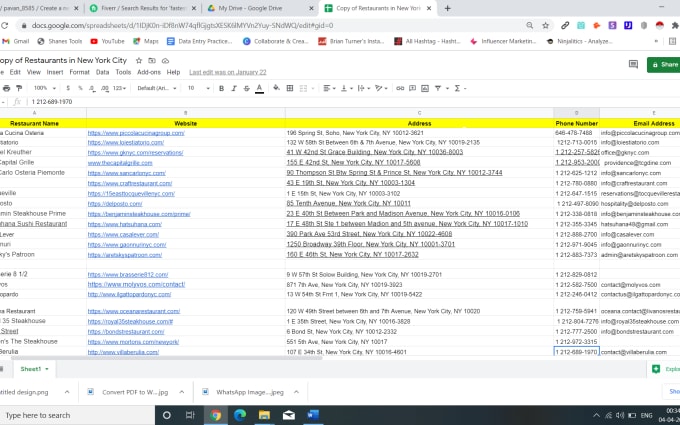
Task: Click the link chain extension icon
Action: pyautogui.click(x=565, y=26)
